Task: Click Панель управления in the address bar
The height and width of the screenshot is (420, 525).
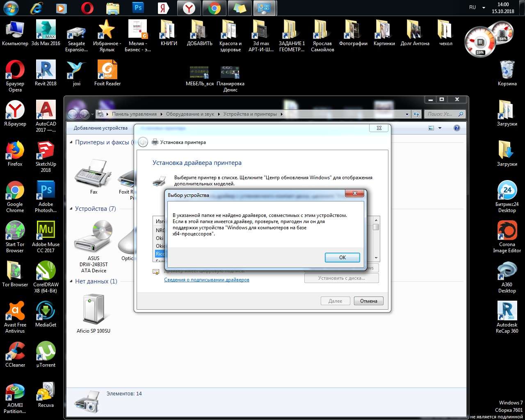Action: coord(134,114)
